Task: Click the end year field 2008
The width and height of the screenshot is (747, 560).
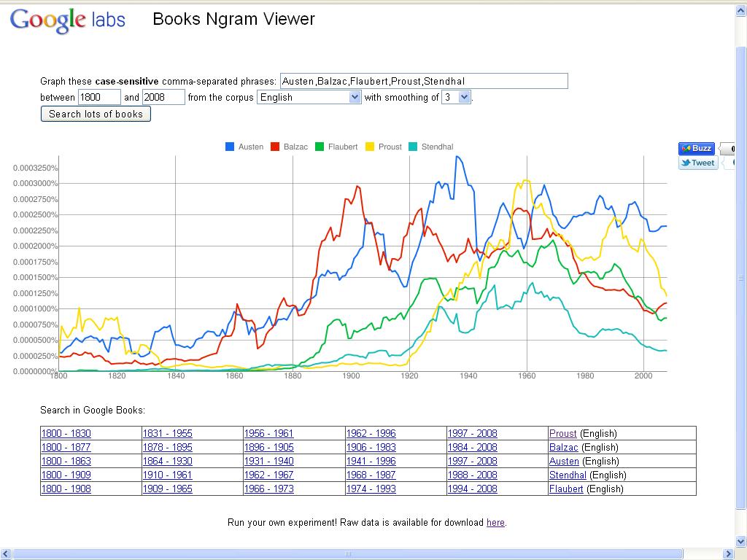Action: tap(163, 97)
